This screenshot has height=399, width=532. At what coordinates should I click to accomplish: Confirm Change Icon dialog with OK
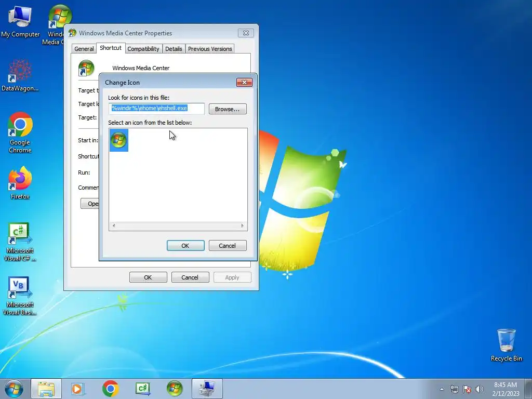(185, 245)
